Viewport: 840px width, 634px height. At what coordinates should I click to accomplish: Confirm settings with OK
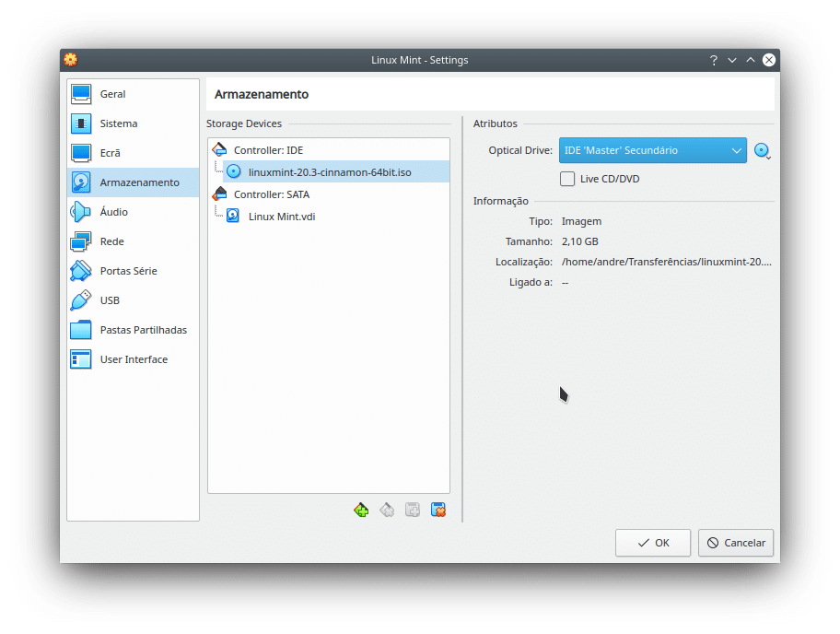(x=652, y=543)
